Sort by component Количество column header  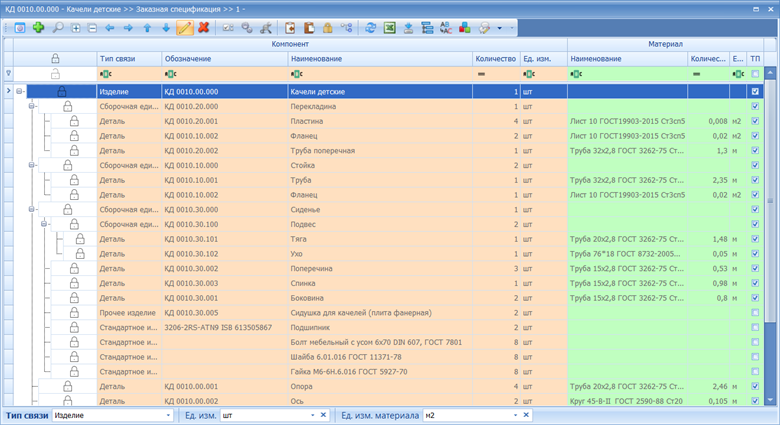496,59
